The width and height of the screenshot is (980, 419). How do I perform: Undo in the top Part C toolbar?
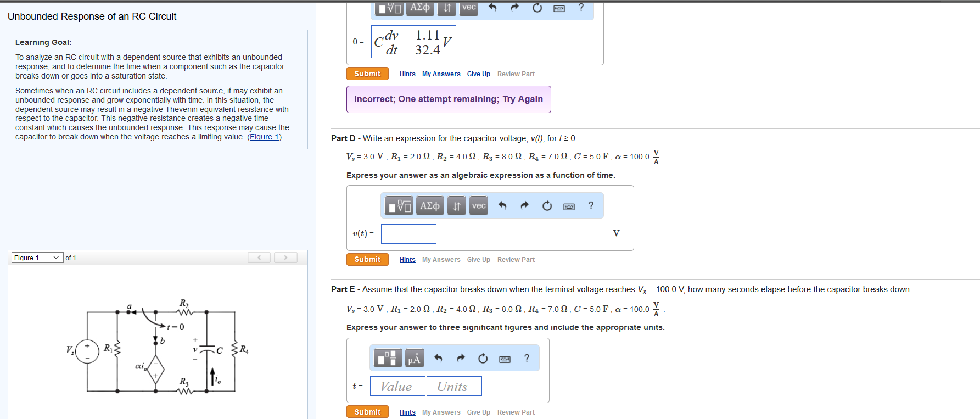coord(492,7)
